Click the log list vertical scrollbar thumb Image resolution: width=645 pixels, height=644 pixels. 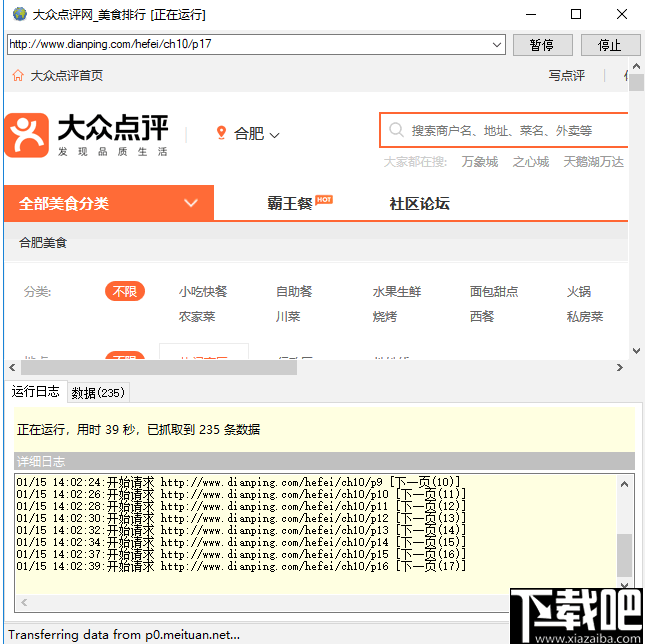click(624, 555)
